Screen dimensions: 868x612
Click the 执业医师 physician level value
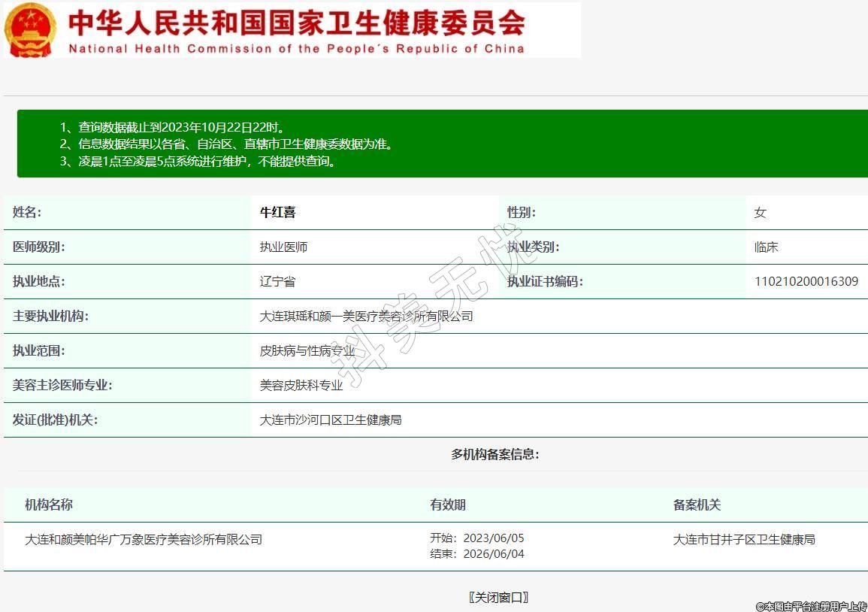coord(283,247)
